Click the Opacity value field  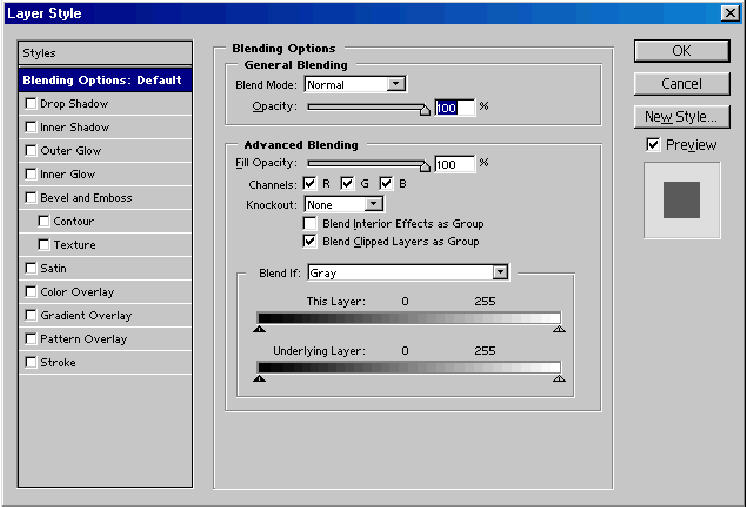tap(454, 108)
